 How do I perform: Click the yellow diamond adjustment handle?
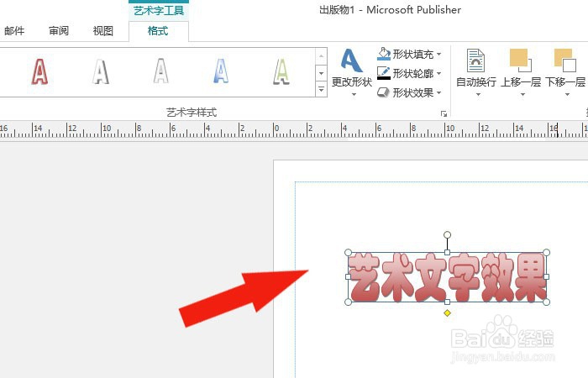[x=447, y=313]
